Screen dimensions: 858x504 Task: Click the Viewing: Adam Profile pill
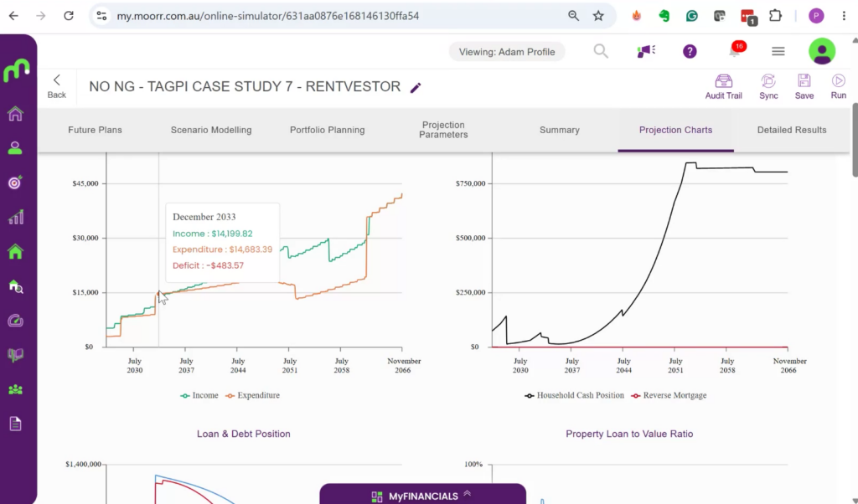click(507, 52)
